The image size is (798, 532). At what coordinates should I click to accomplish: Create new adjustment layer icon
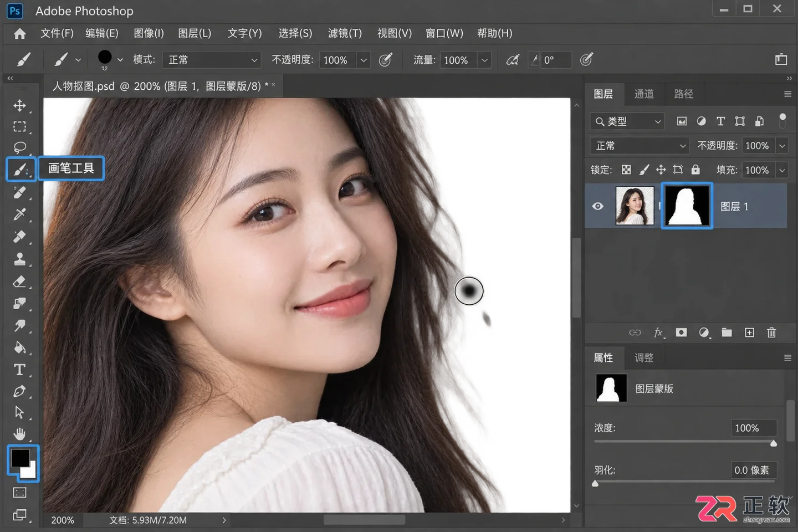click(x=704, y=332)
